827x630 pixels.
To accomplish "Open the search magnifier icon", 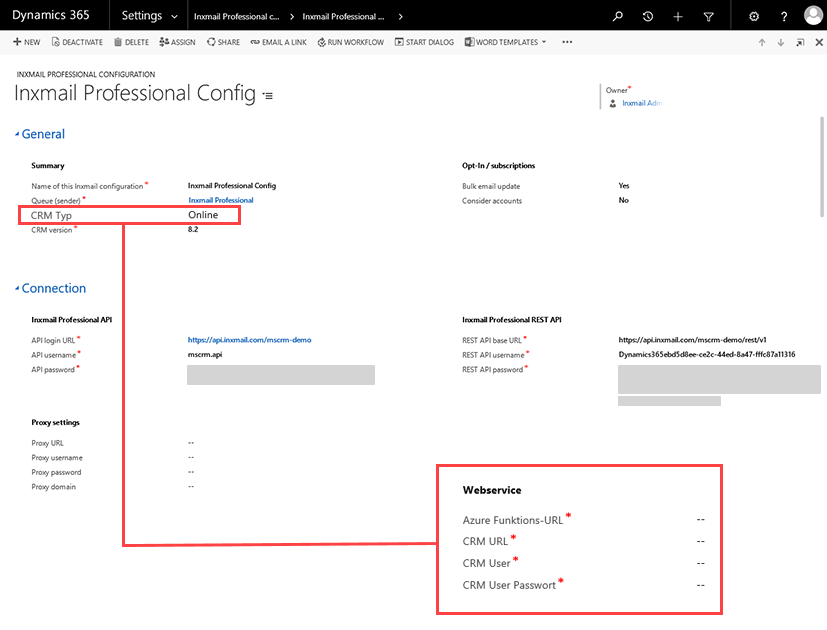I will 618,16.
